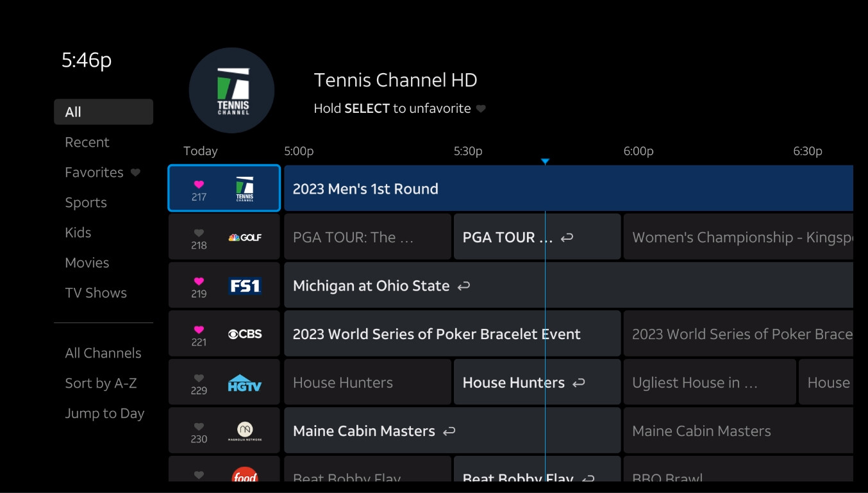Choose the CBS channel logo
868x493 pixels.
[x=245, y=334]
